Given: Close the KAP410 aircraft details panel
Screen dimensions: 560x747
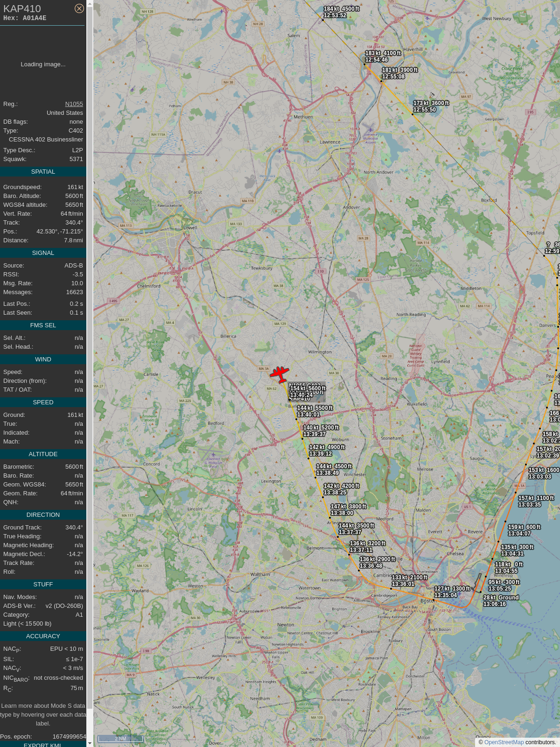Looking at the screenshot, I should 79,8.
